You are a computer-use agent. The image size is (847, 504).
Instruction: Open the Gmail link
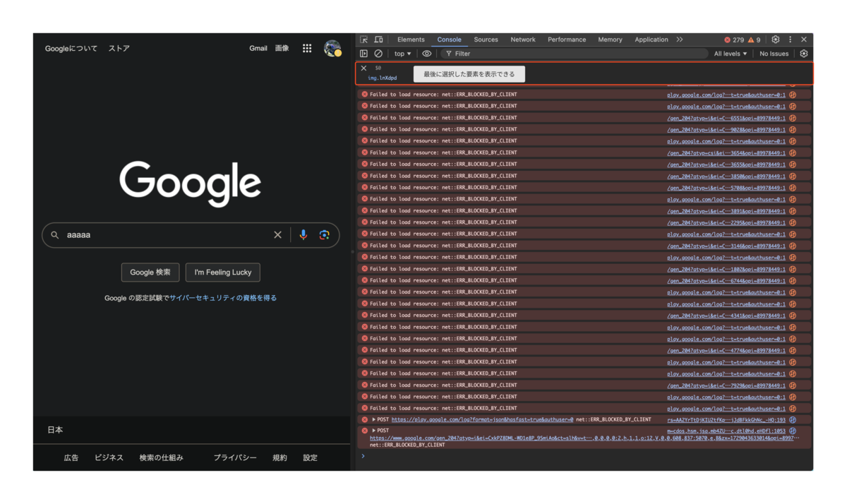click(258, 48)
